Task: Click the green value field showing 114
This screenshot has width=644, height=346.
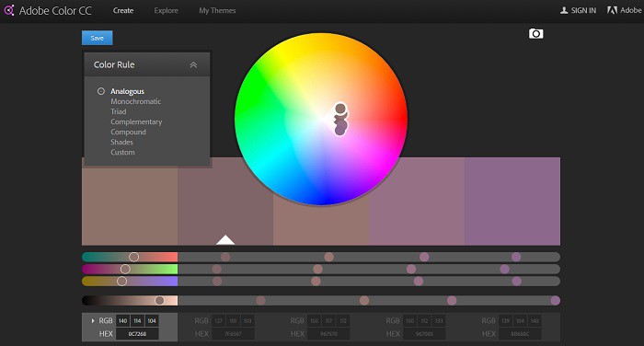Action: click(x=137, y=321)
